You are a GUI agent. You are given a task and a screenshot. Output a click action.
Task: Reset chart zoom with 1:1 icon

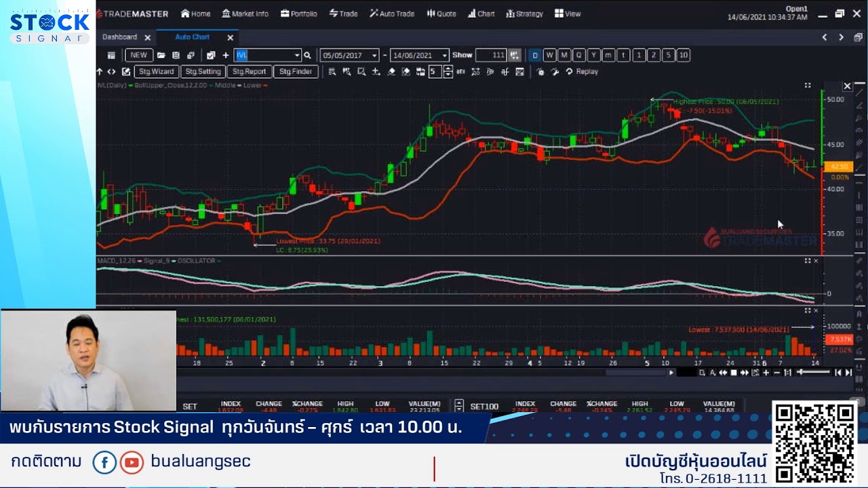pos(787,373)
